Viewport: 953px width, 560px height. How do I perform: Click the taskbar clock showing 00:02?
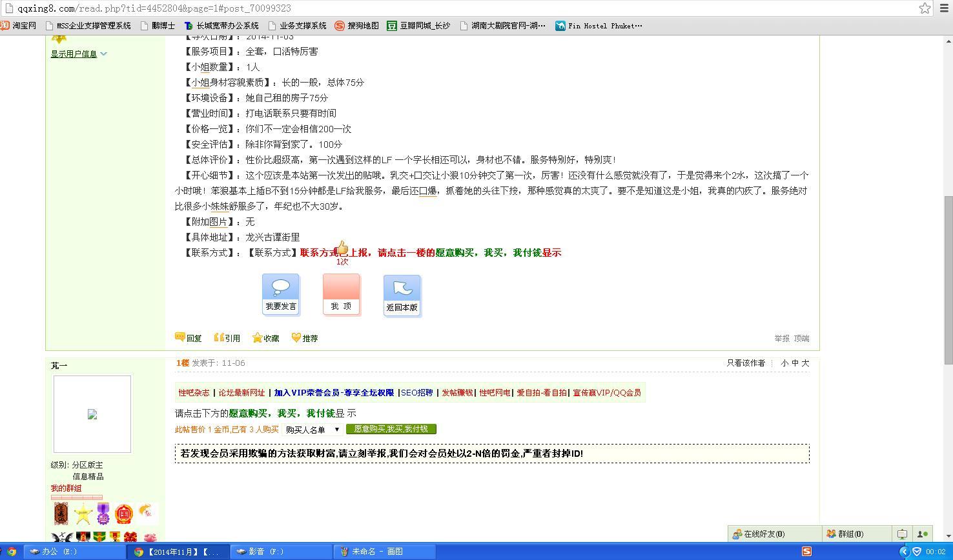tap(936, 552)
